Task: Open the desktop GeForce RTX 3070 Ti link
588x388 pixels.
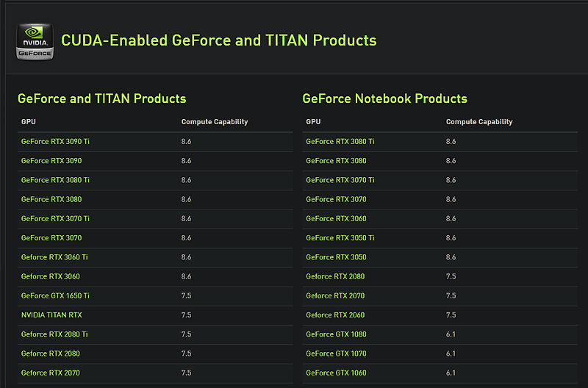Action: pos(55,218)
